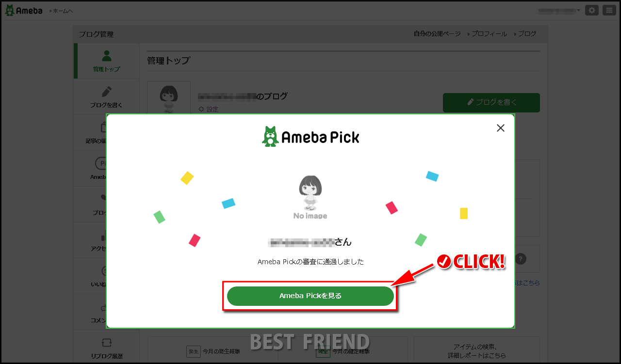Click the Ameba Pickを見る green button
Image resolution: width=621 pixels, height=364 pixels.
310,296
